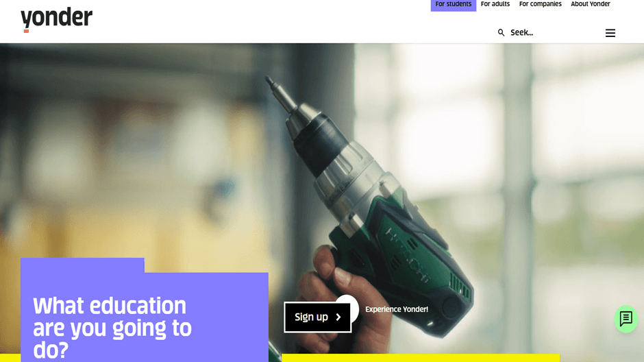Select the For adults tab
This screenshot has height=362, width=644.
tap(495, 4)
